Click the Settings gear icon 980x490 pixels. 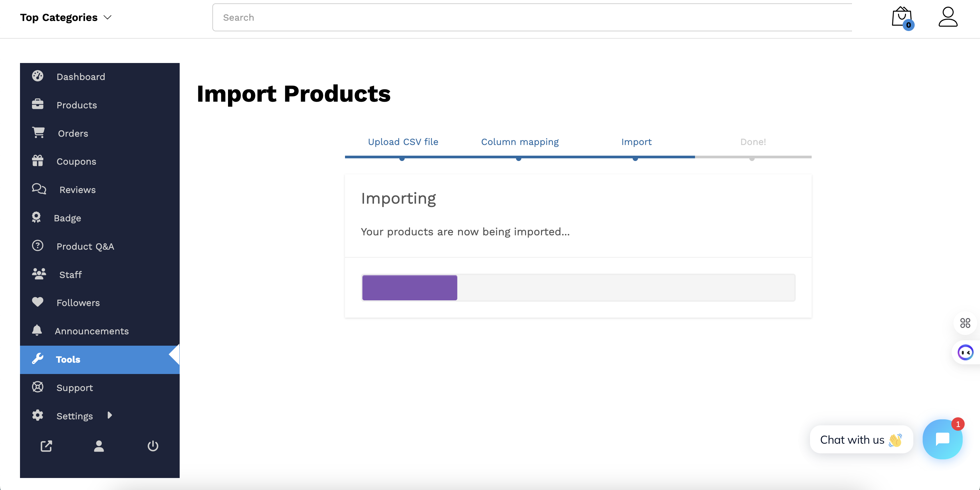point(38,415)
